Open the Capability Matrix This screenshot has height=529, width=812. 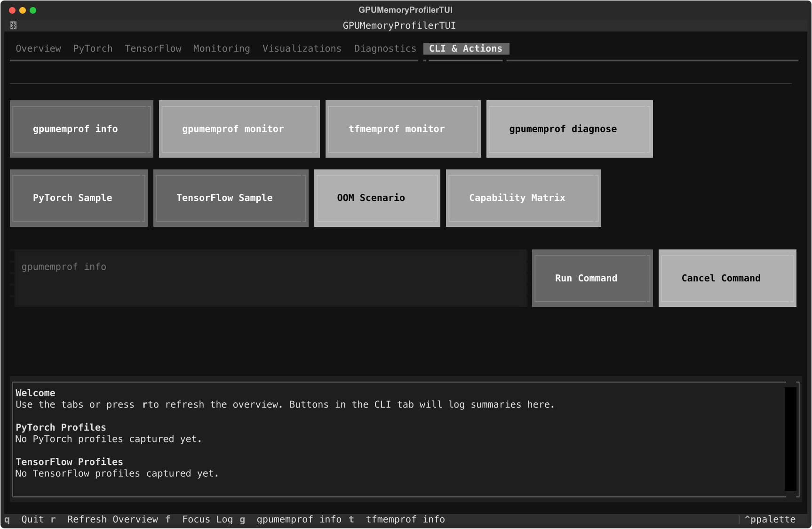tap(523, 198)
